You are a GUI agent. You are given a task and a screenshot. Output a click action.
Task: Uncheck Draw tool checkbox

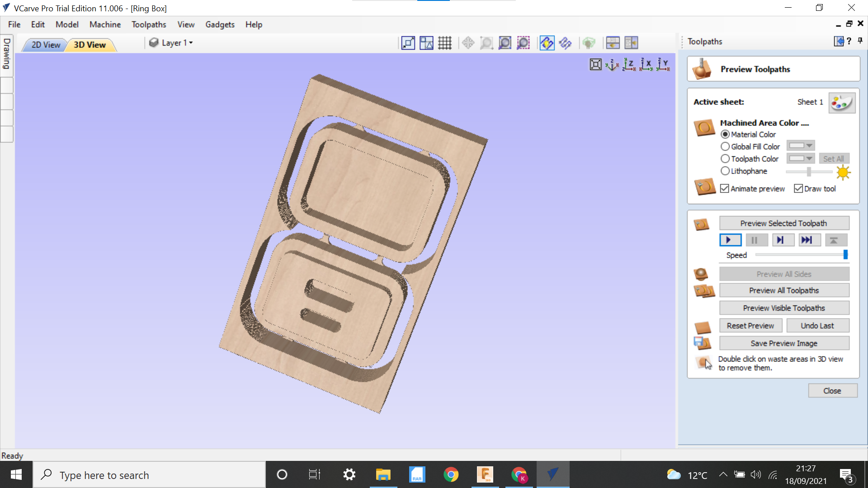coord(798,188)
